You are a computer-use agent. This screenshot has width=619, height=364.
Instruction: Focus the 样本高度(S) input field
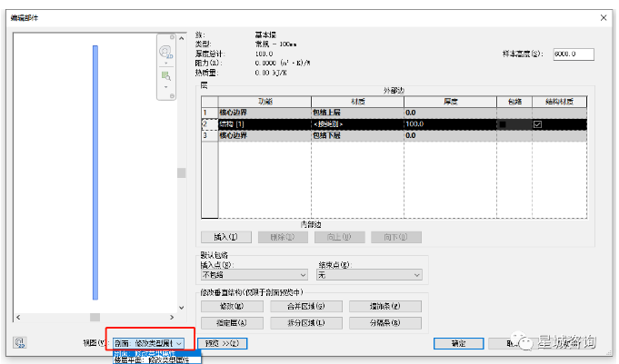tap(574, 54)
